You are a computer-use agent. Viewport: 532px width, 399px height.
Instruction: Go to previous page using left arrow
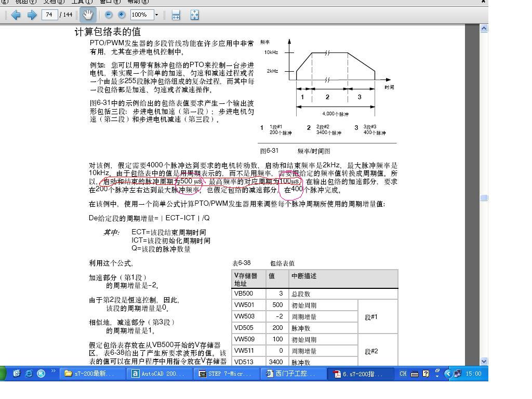pyautogui.click(x=16, y=15)
